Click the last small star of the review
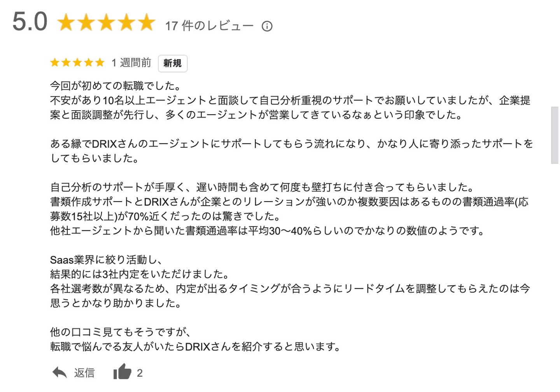The height and width of the screenshot is (392, 560). pos(100,63)
